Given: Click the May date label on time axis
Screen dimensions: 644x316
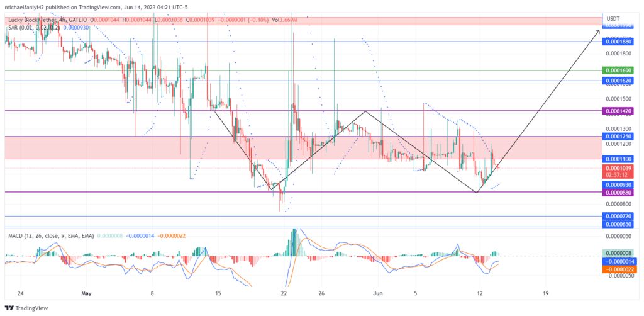Looking at the screenshot, I should tap(87, 294).
